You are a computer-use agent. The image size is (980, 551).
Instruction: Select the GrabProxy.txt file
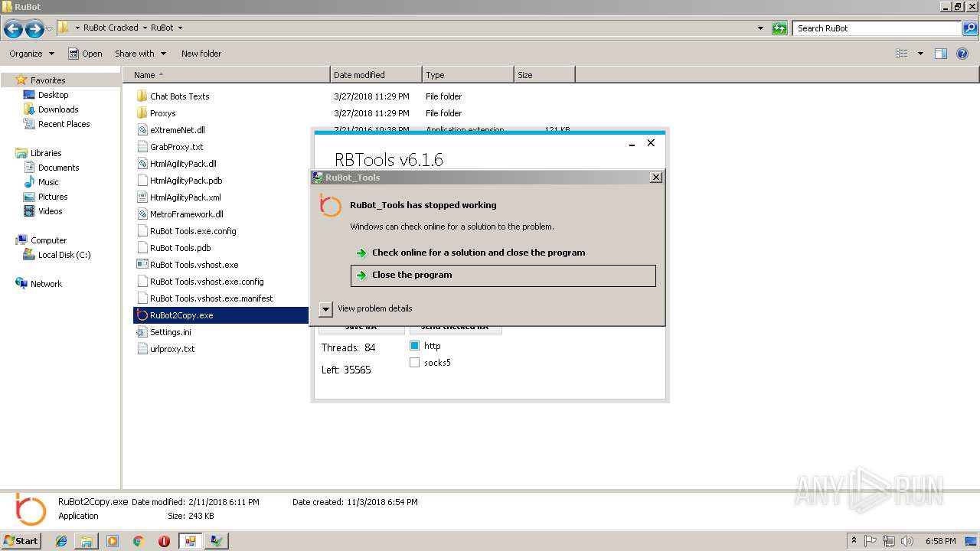[x=176, y=147]
